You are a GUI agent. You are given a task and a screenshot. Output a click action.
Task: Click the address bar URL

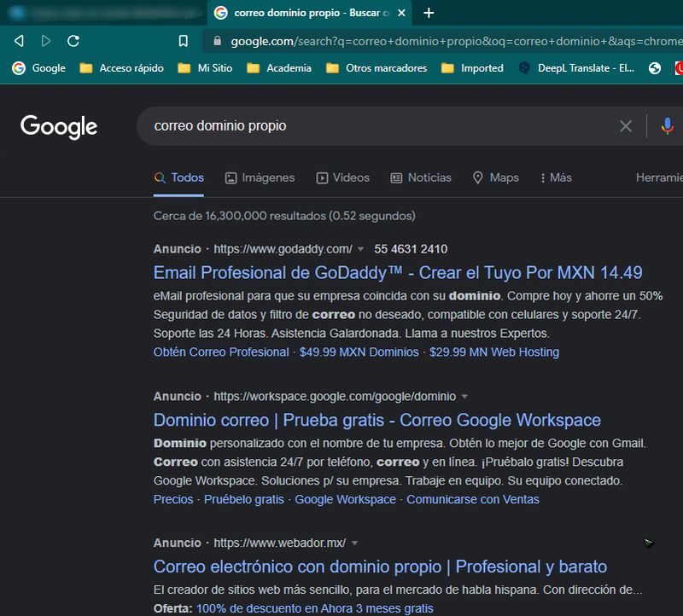tap(456, 41)
